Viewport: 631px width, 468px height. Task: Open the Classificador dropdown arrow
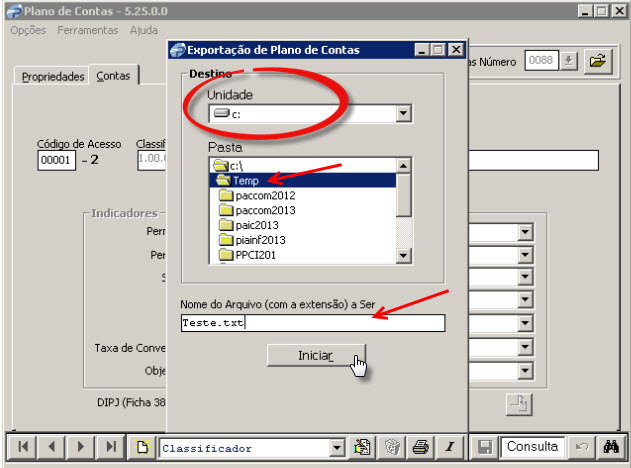(337, 447)
